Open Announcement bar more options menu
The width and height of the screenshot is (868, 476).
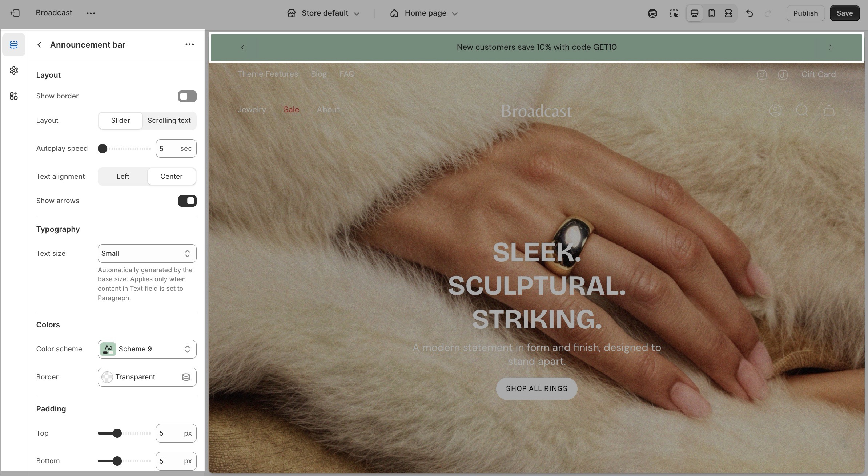[x=190, y=44]
